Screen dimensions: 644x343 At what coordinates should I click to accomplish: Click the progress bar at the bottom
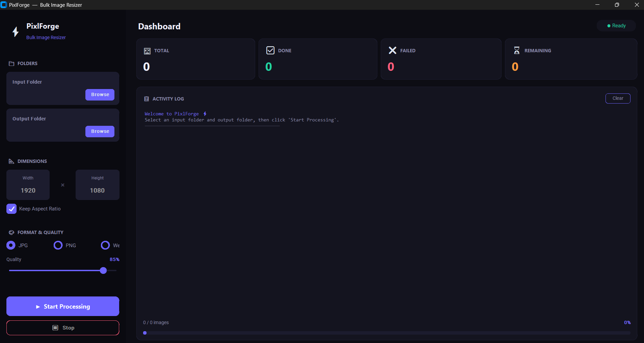387,333
